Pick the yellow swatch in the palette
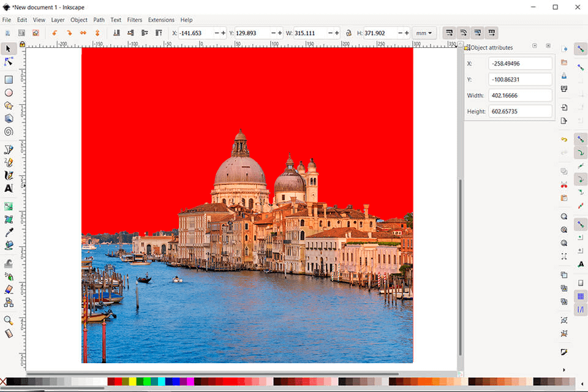Screen dimensions: 588x392 click(x=132, y=382)
